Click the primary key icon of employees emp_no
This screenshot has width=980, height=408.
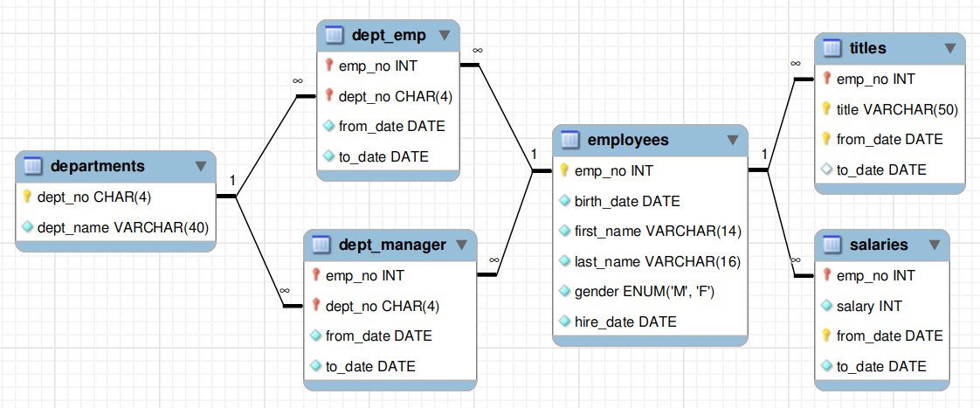point(563,170)
